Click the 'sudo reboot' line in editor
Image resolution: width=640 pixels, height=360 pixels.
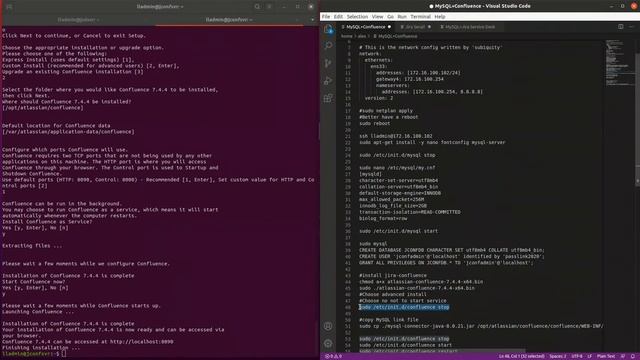point(375,123)
